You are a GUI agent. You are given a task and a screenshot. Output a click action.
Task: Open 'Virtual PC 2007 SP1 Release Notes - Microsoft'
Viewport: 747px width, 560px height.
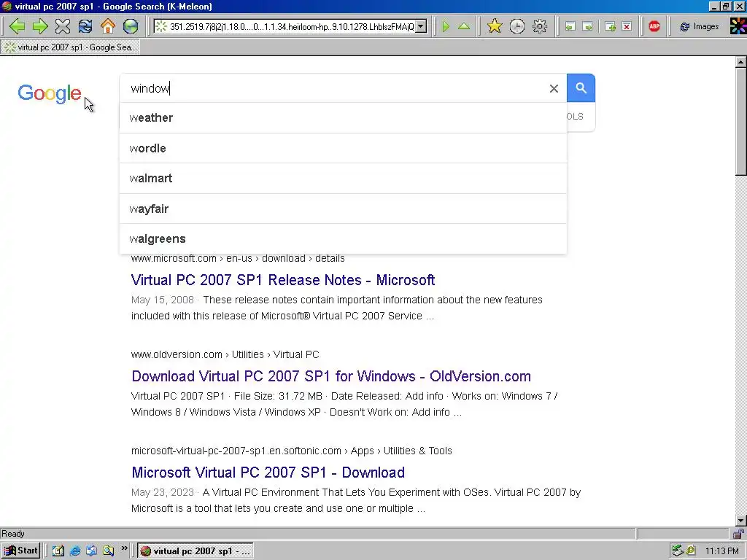(x=283, y=280)
